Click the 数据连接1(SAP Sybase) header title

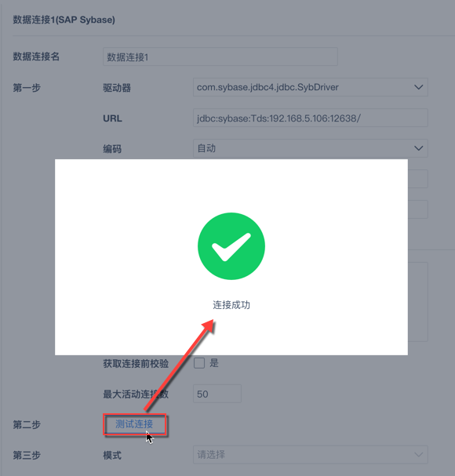[x=64, y=20]
